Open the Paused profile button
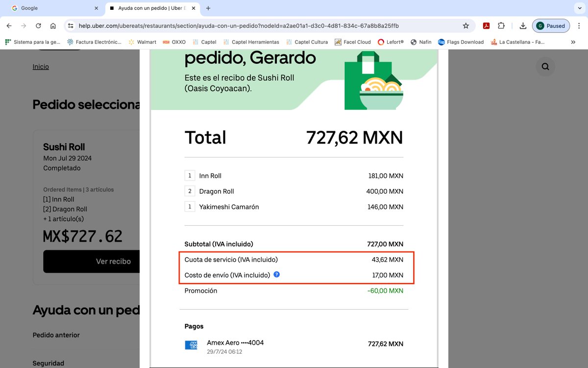Image resolution: width=588 pixels, height=368 pixels. click(551, 26)
